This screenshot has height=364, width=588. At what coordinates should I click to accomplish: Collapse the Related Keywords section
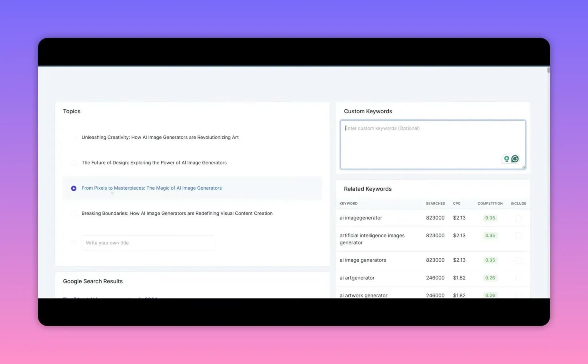(367, 188)
